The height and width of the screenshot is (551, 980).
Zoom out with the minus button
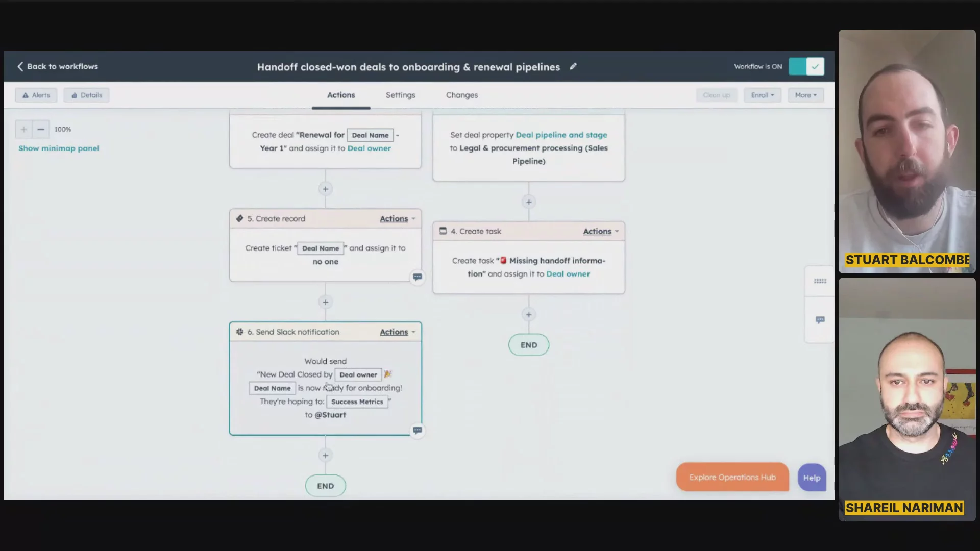41,130
